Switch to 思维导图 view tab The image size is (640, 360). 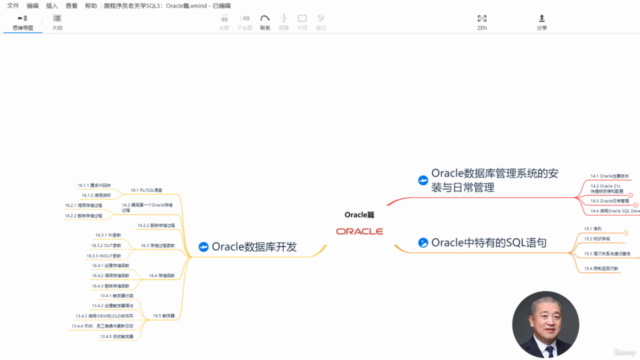[22, 22]
